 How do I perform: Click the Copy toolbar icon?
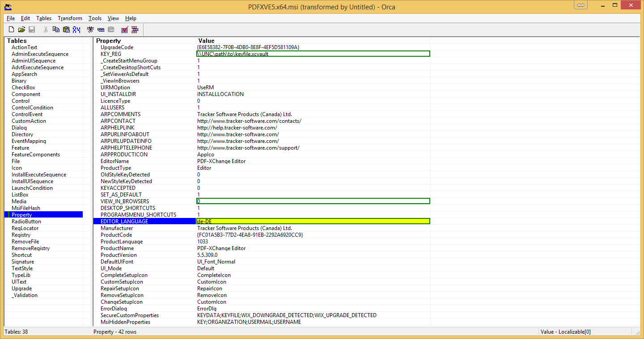(56, 29)
